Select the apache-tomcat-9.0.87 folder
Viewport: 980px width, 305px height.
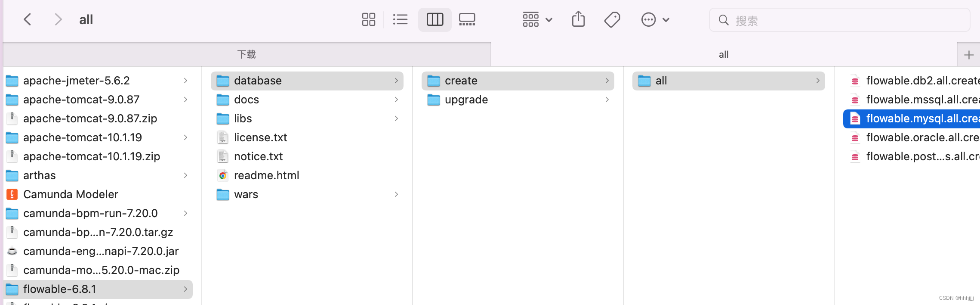(x=98, y=100)
